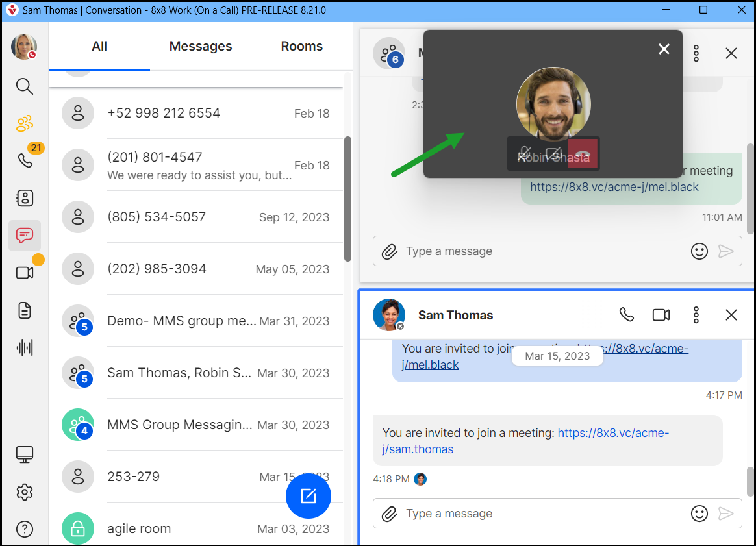Close the Robin Shasta call popup
This screenshot has width=756, height=546.
664,49
